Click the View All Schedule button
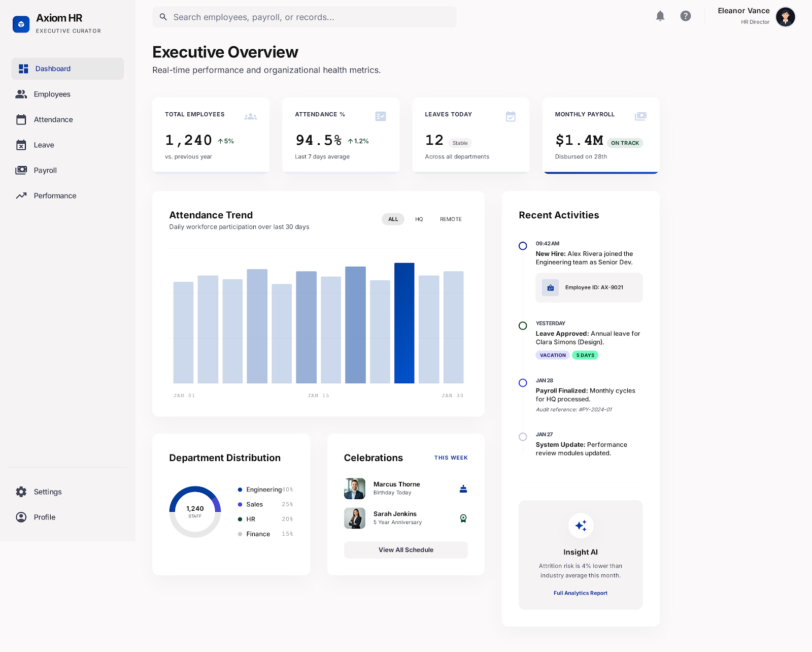This screenshot has width=812, height=652. click(x=405, y=549)
